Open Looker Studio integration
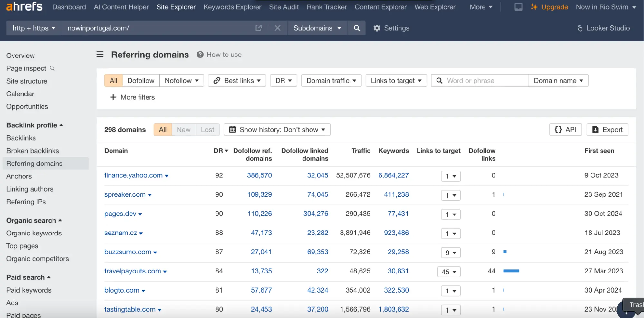 click(x=603, y=28)
